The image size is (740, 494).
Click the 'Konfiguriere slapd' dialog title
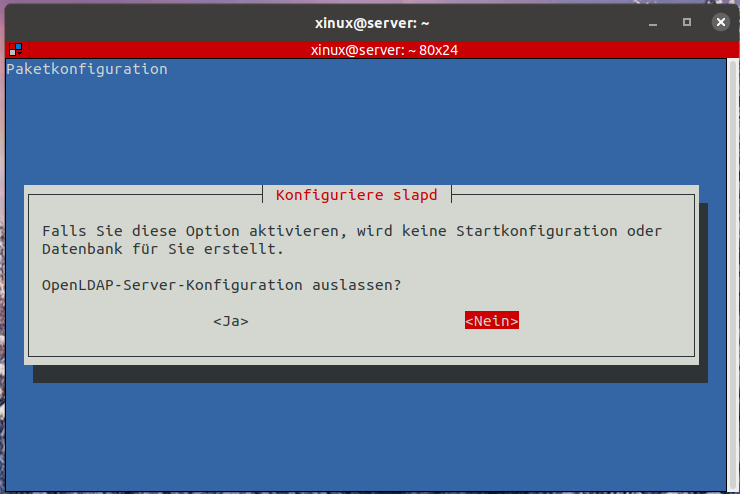[357, 195]
